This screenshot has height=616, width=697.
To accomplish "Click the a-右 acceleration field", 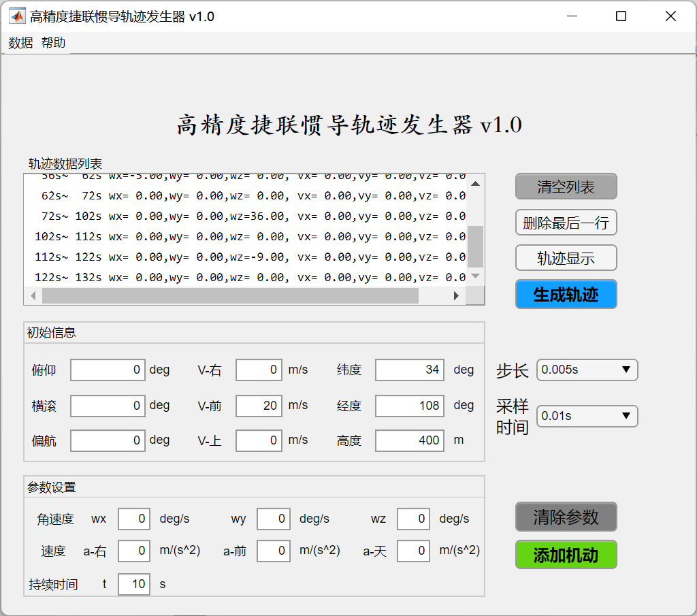I will (134, 551).
